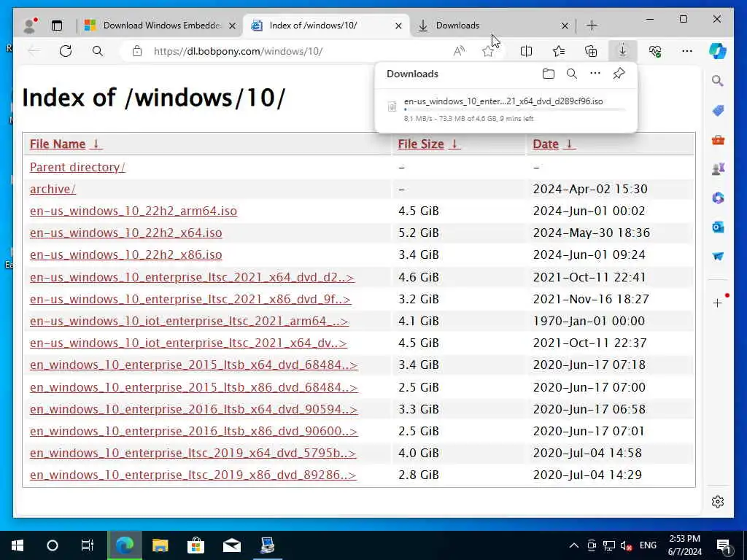Open sidebar Search icon

[x=718, y=81]
